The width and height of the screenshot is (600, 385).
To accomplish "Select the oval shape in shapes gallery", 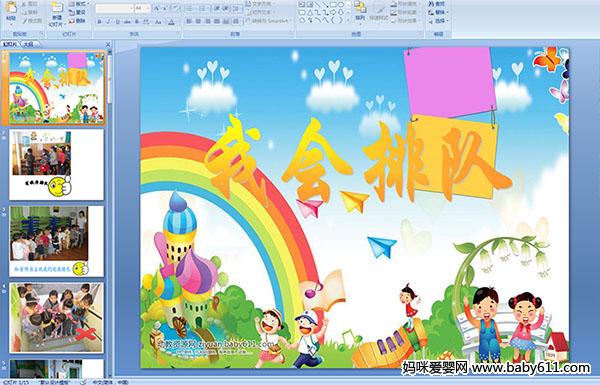I will (341, 5).
